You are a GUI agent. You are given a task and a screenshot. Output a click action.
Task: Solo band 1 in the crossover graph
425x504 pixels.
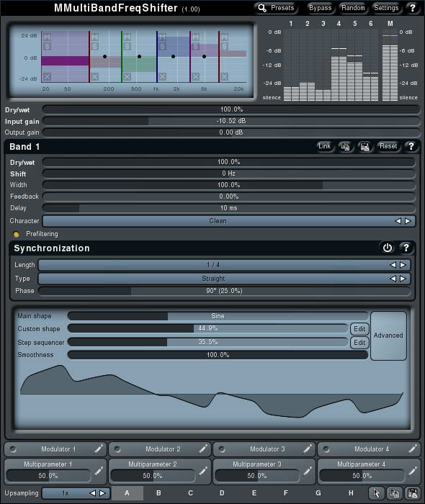point(47,46)
